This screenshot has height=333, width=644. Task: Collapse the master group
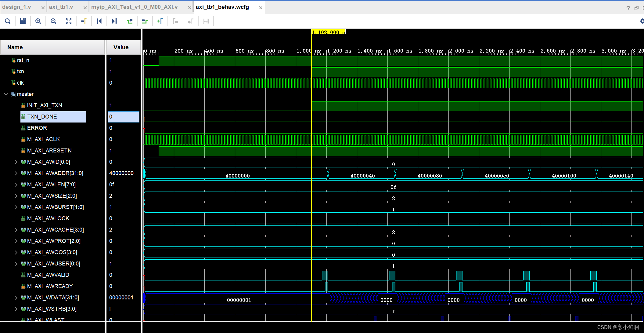tap(6, 94)
